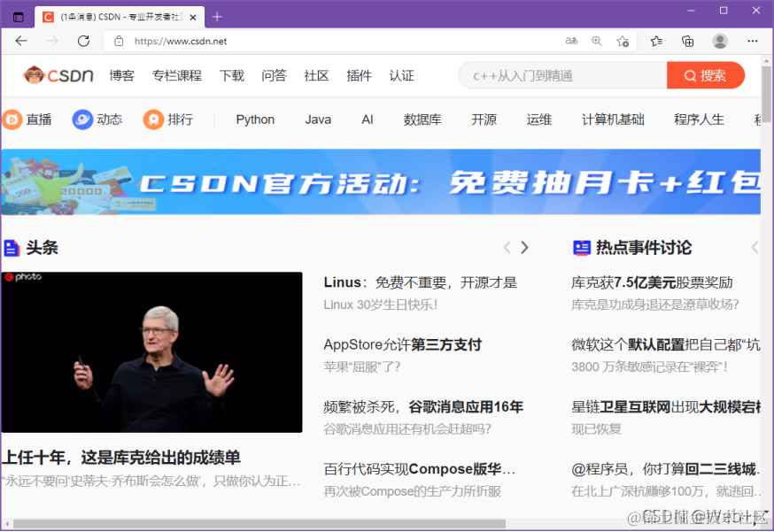Click the text 3800 万条敏感记录在"裸奔"!
Image resolution: width=774 pixels, height=532 pixels.
650,366
